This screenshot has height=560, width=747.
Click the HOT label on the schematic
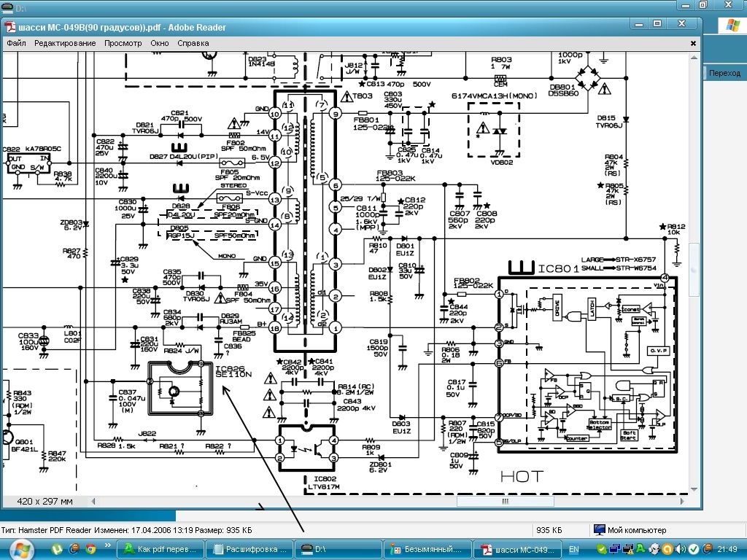522,477
